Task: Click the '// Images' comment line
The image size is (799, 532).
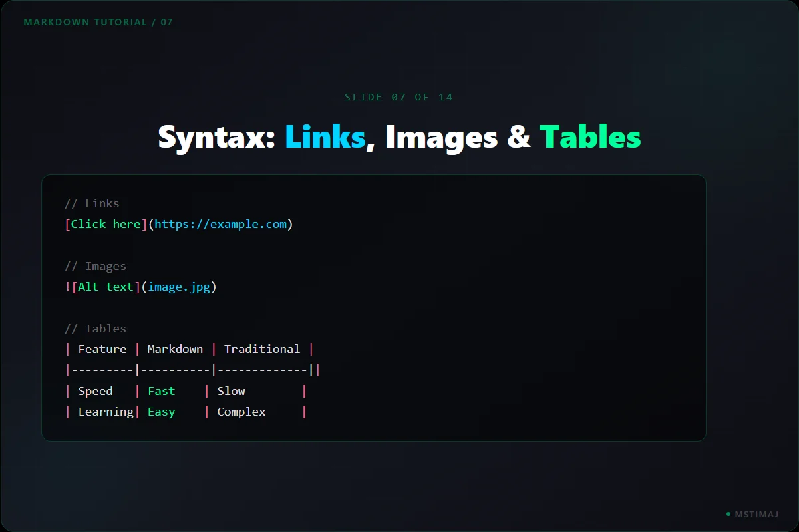Action: pyautogui.click(x=95, y=267)
